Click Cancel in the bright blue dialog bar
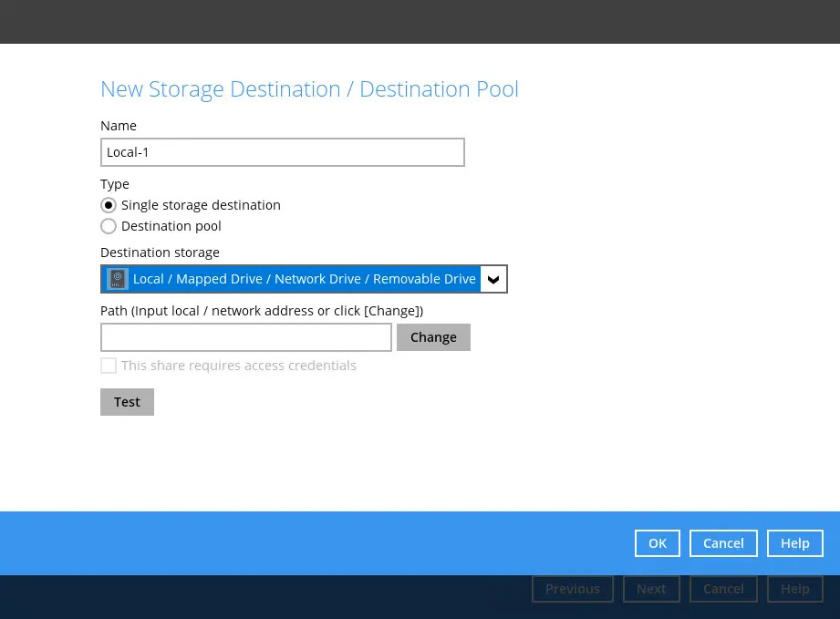This screenshot has height=619, width=840. point(723,543)
